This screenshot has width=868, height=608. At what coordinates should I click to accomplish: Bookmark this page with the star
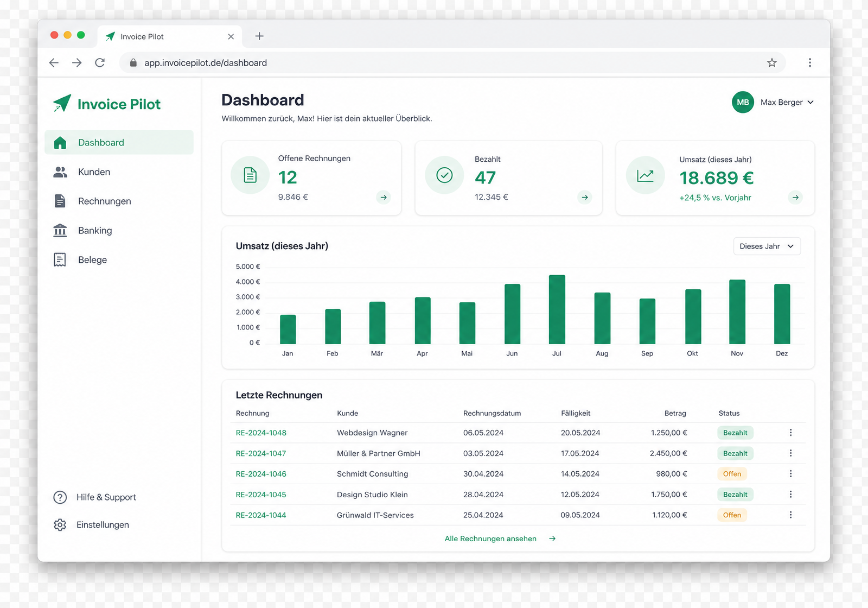click(772, 62)
